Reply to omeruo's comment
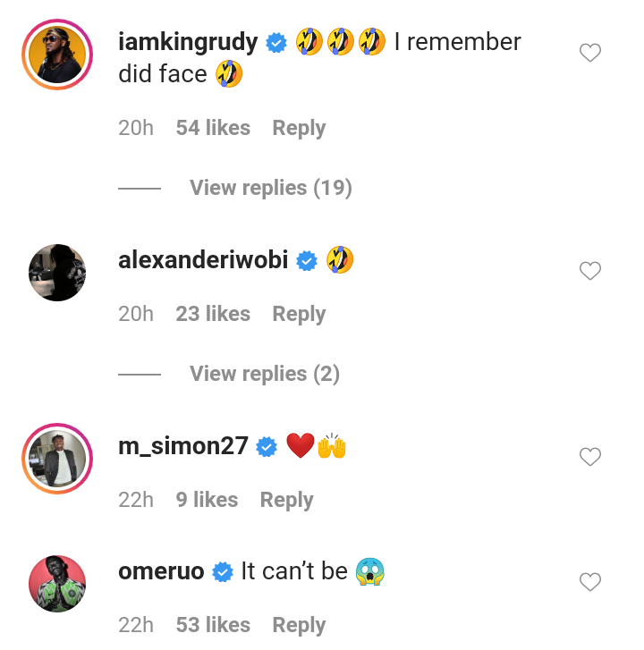The image size is (644, 650). (x=299, y=626)
